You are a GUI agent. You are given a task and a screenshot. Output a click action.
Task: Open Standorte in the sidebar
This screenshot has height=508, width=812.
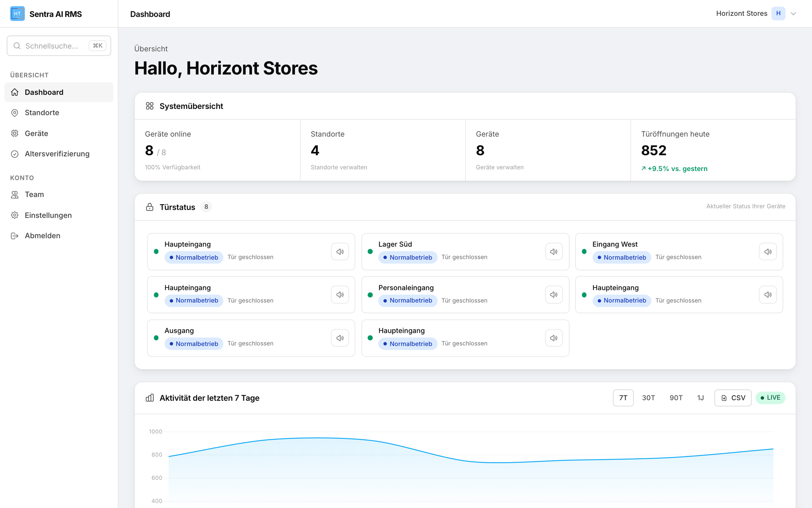(59, 113)
